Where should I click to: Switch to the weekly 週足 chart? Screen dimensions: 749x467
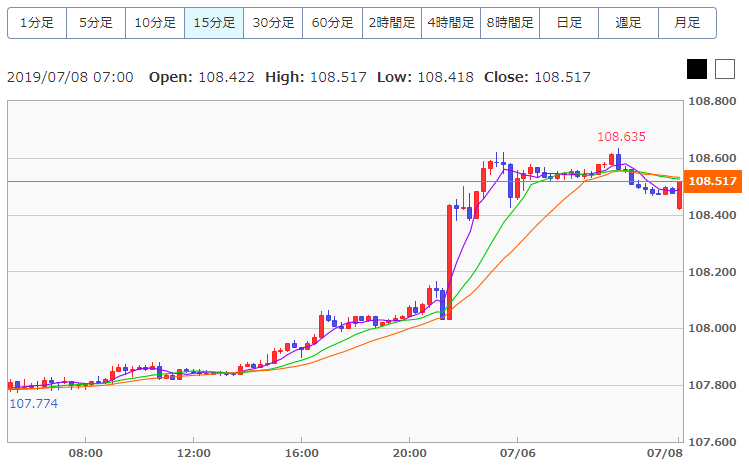pos(628,22)
